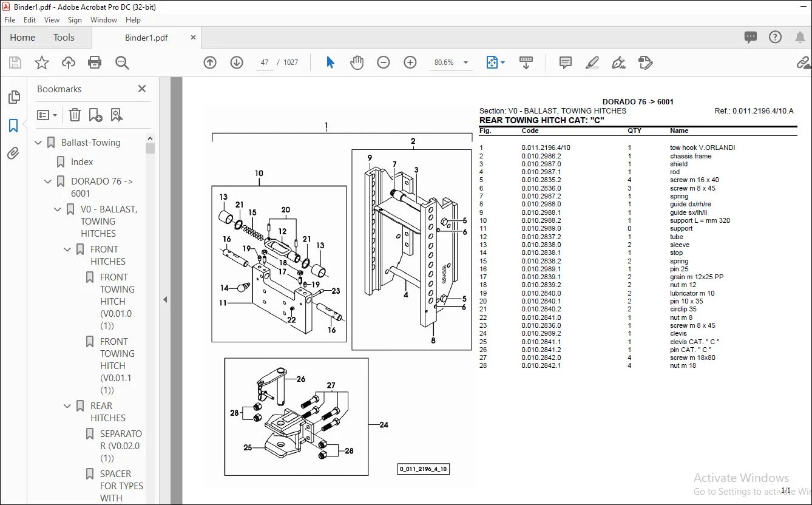
Task: Collapse the DORADO 76 -> 6001 bookmark
Action: click(x=49, y=181)
